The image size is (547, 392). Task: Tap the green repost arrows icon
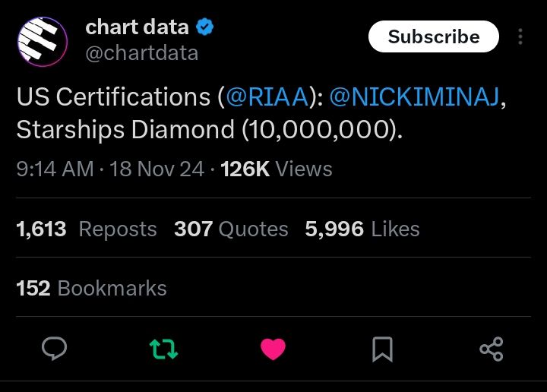[163, 349]
